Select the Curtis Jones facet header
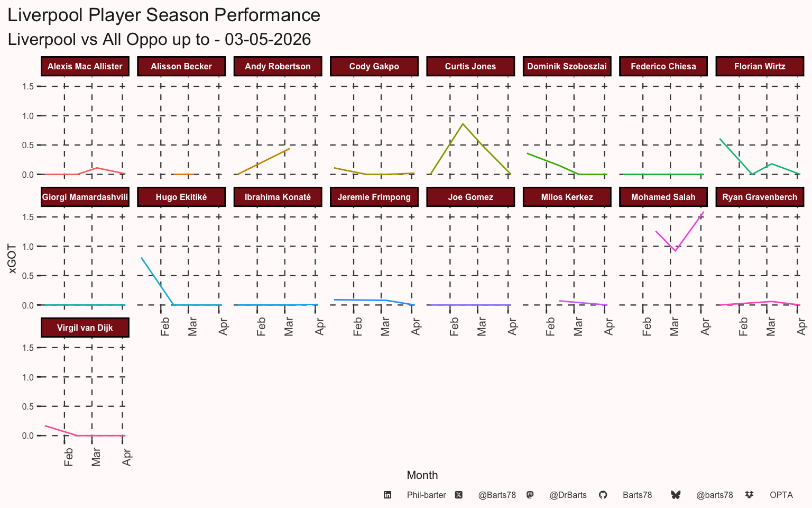812x508 pixels. click(x=470, y=66)
